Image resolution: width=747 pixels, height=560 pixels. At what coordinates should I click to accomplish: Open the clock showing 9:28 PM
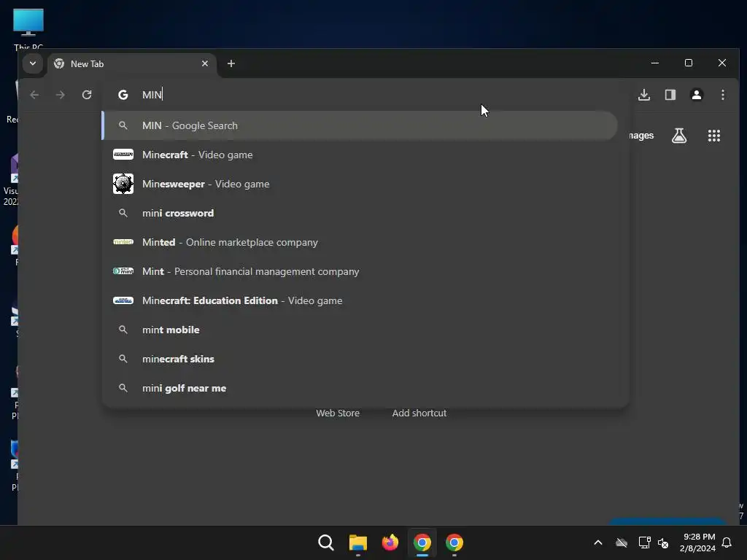tap(697, 542)
